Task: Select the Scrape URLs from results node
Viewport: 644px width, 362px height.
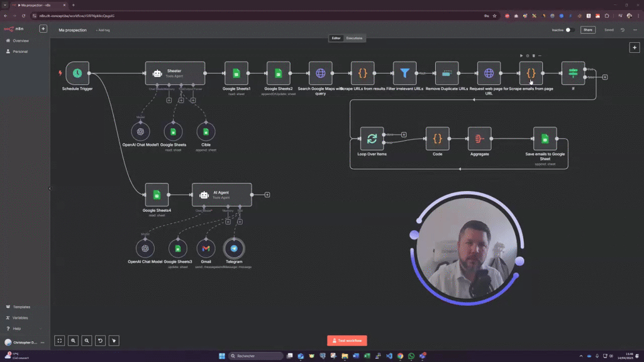Action: pos(363,73)
